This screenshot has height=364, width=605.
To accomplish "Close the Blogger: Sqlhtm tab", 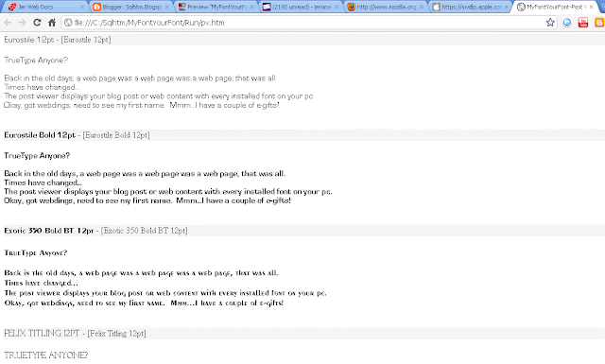I will click(x=166, y=7).
